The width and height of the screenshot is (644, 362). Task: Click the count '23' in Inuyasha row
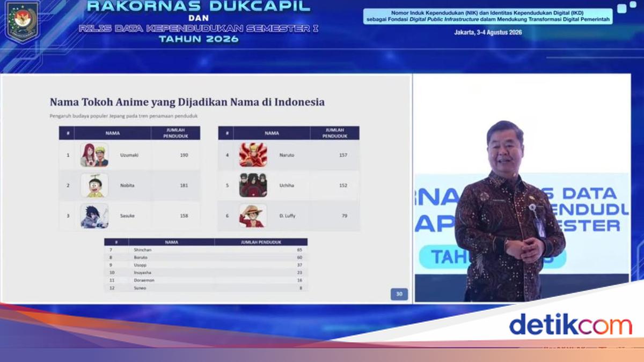(x=299, y=272)
